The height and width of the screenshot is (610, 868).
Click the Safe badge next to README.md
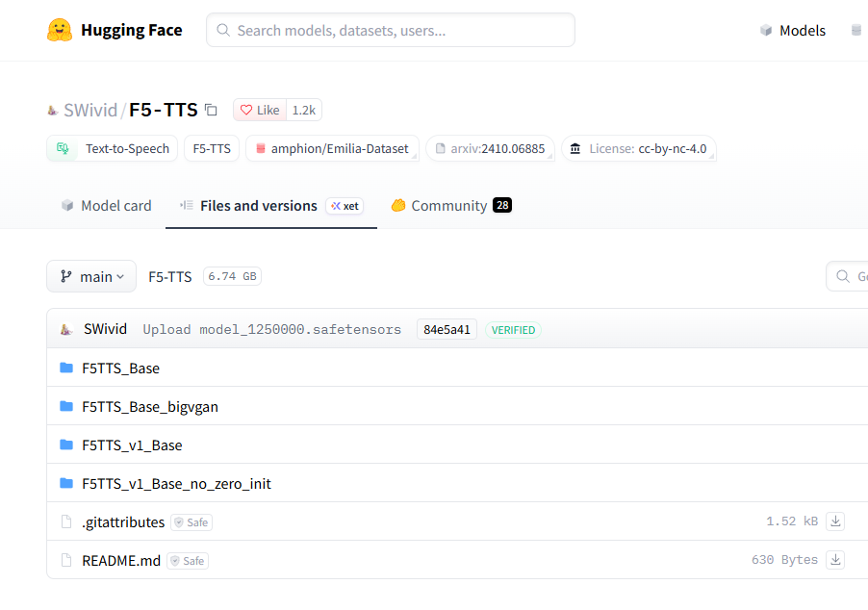pyautogui.click(x=188, y=561)
